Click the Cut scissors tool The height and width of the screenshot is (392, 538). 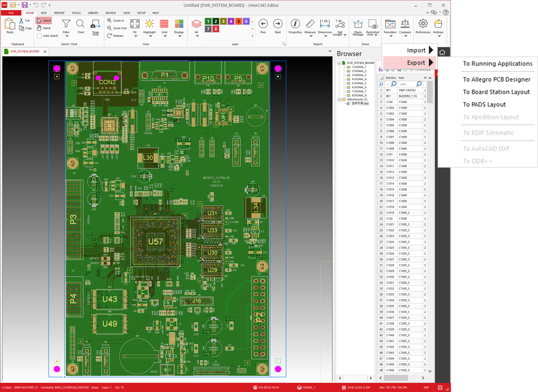click(25, 21)
